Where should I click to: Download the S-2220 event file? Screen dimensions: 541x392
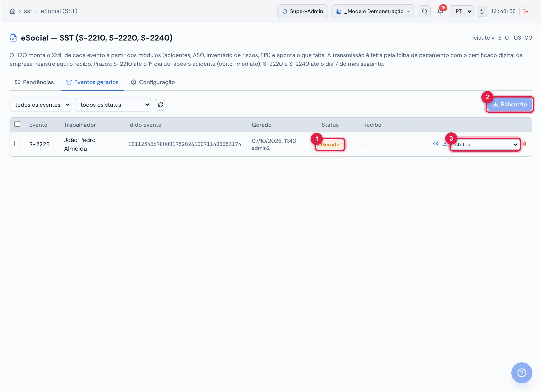point(445,144)
